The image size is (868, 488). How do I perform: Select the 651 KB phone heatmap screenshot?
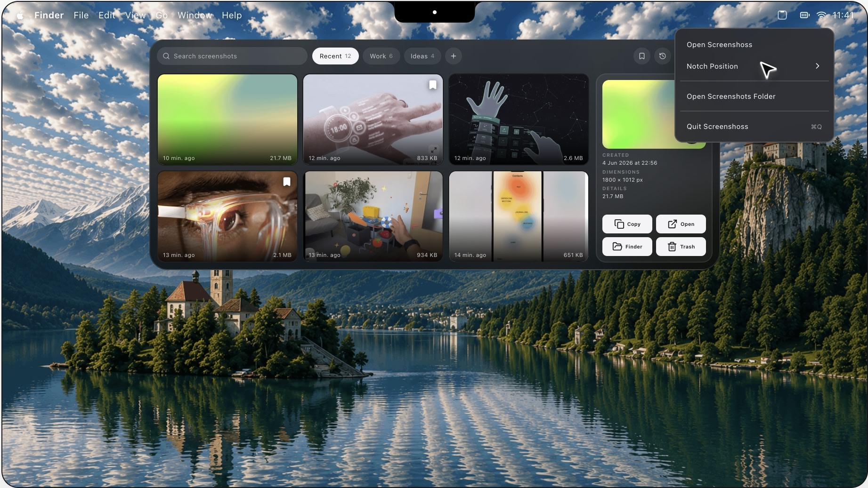coord(519,216)
